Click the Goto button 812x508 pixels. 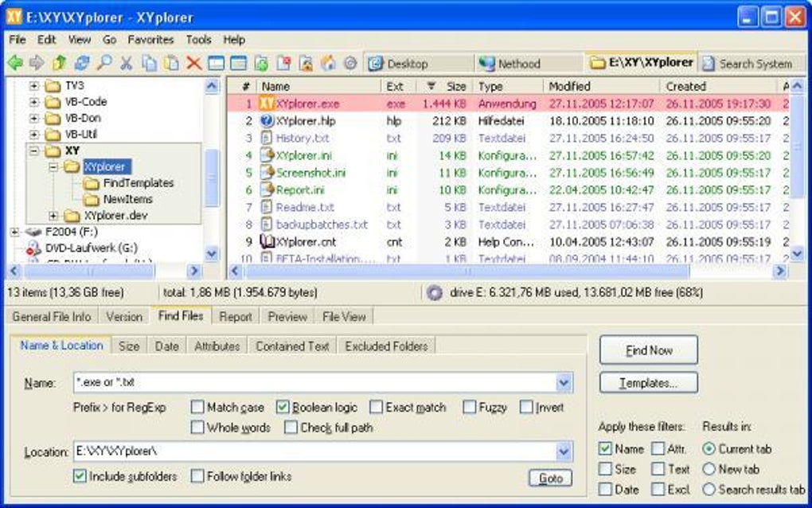point(550,478)
